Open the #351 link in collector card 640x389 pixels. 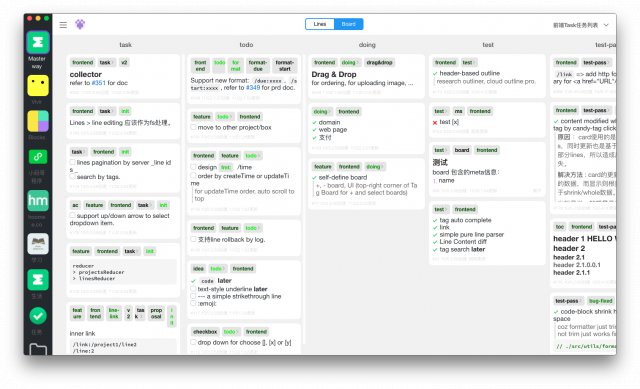pyautogui.click(x=98, y=83)
